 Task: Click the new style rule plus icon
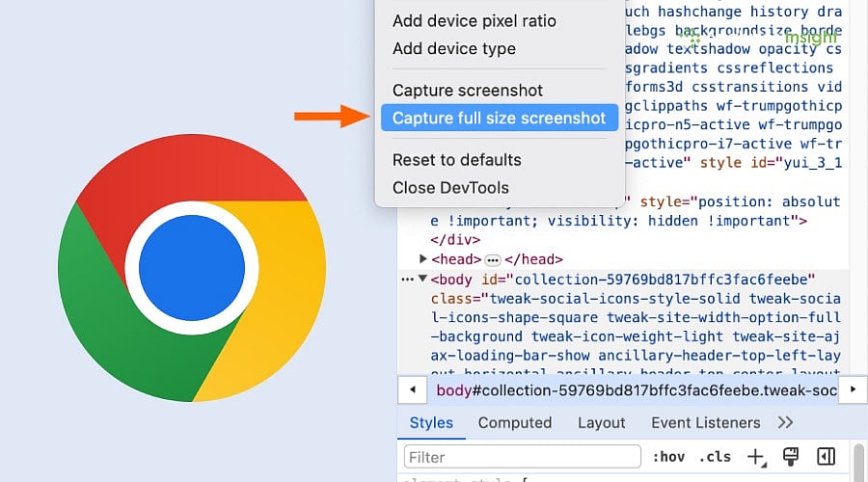tap(756, 457)
